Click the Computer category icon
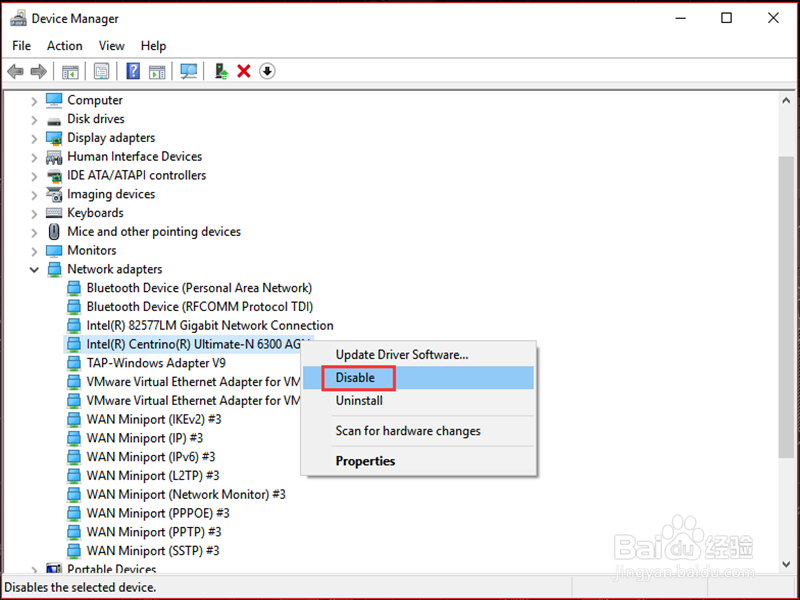 [x=54, y=101]
